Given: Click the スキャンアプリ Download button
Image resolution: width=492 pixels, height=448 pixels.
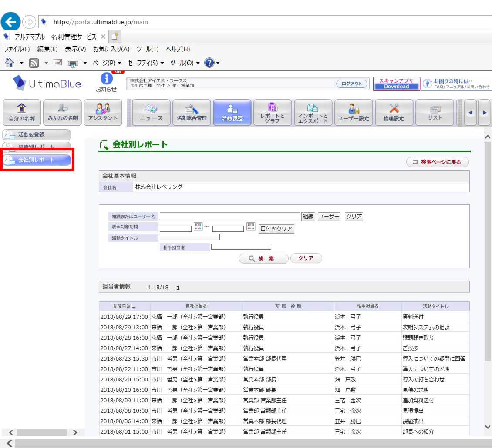Looking at the screenshot, I should click(x=396, y=84).
